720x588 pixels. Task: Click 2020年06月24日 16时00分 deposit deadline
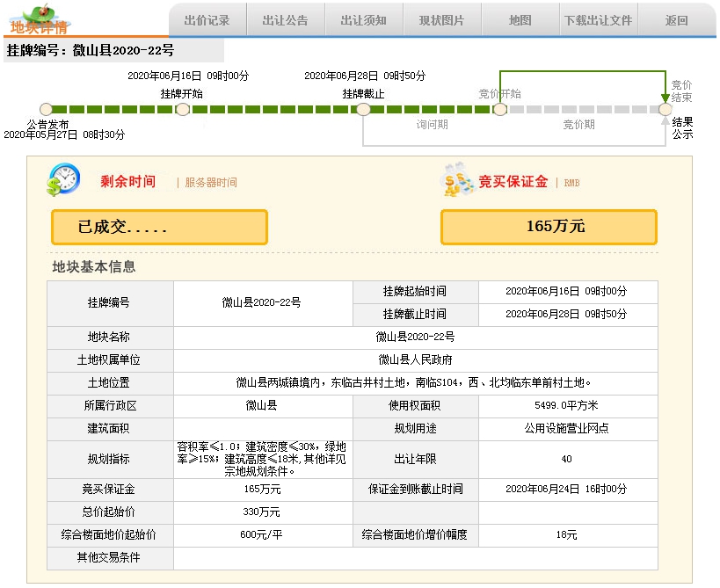[x=568, y=490]
